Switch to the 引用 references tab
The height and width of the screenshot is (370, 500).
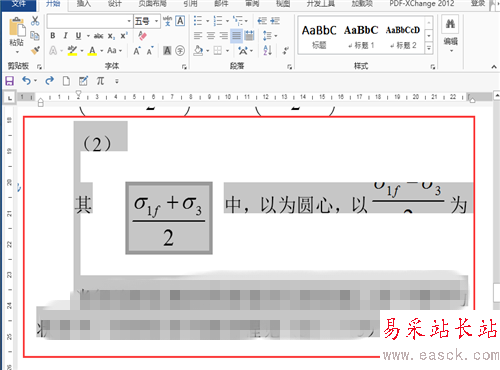click(190, 4)
